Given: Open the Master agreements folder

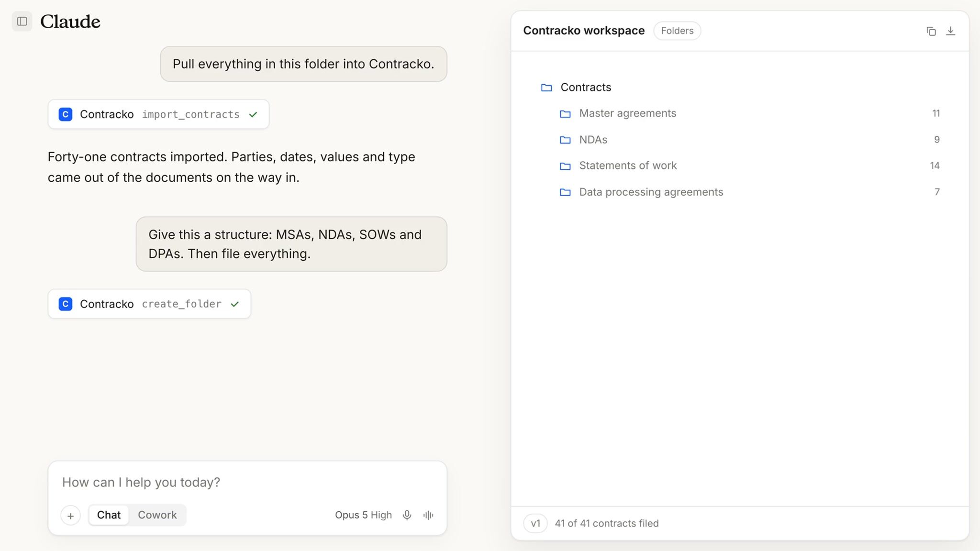Looking at the screenshot, I should (x=749, y=113).
